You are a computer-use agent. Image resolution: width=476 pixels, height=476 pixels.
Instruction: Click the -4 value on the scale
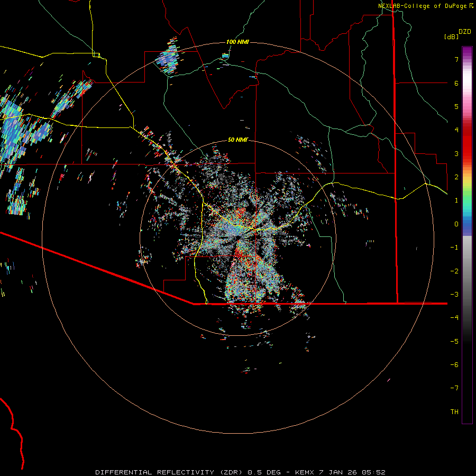click(x=454, y=318)
